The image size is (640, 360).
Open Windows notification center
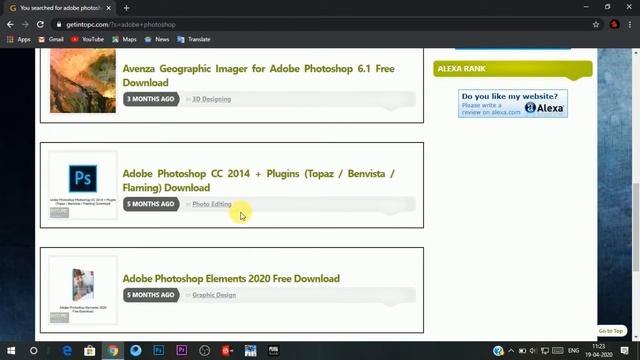click(x=624, y=351)
